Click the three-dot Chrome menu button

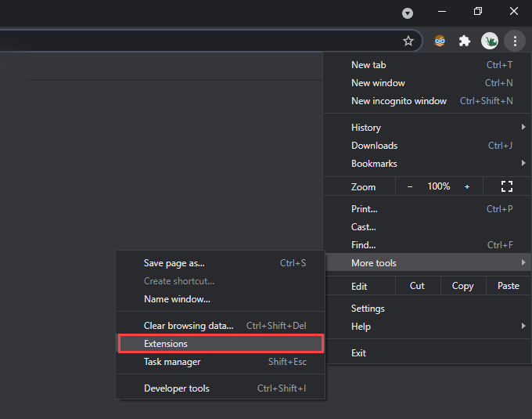pyautogui.click(x=514, y=41)
